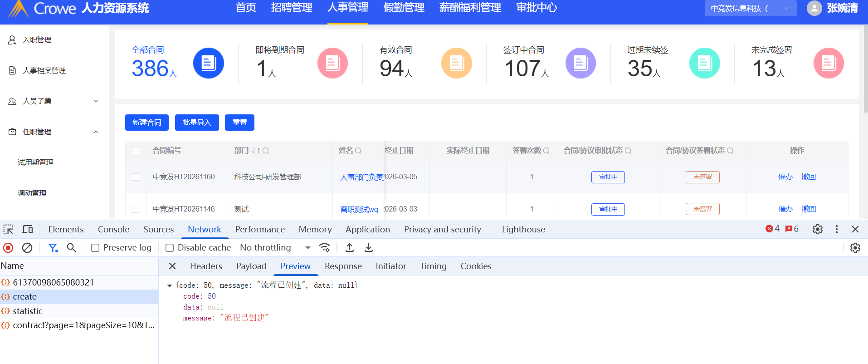Select the statistic request in list
This screenshot has width=868, height=364.
click(28, 311)
